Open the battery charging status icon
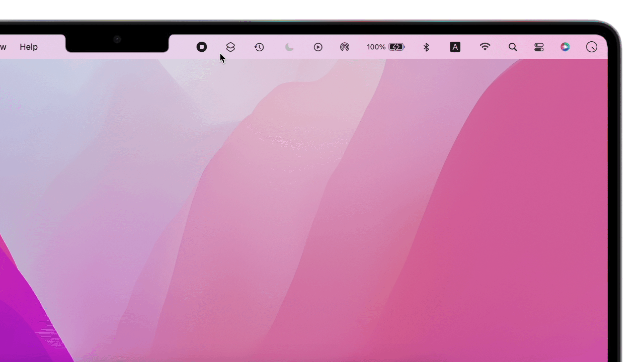 pos(396,47)
